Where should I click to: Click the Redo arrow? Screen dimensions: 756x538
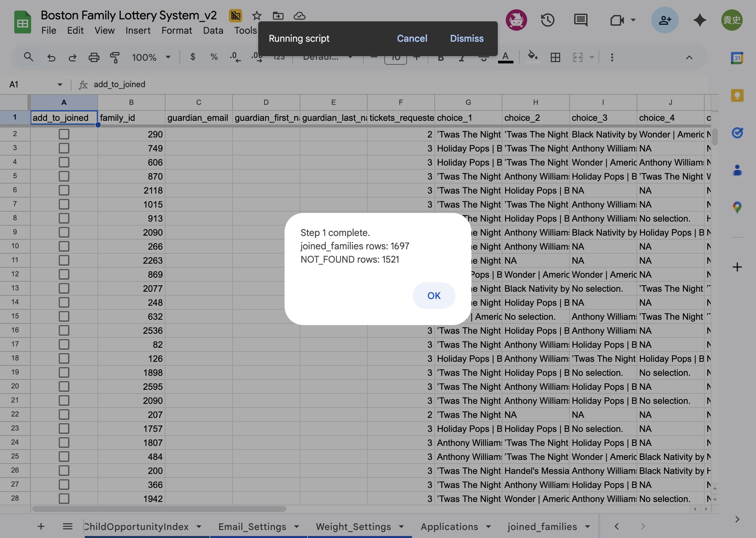72,57
